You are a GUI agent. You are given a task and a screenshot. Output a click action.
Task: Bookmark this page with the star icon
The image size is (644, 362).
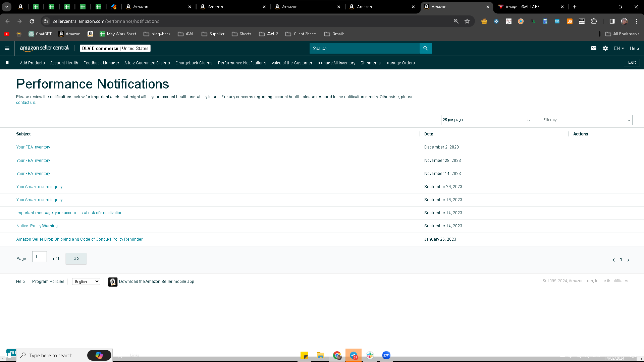coord(467,21)
